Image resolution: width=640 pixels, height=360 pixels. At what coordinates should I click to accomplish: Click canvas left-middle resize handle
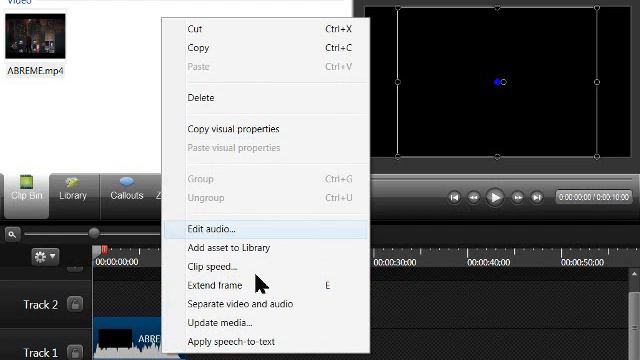click(x=398, y=82)
